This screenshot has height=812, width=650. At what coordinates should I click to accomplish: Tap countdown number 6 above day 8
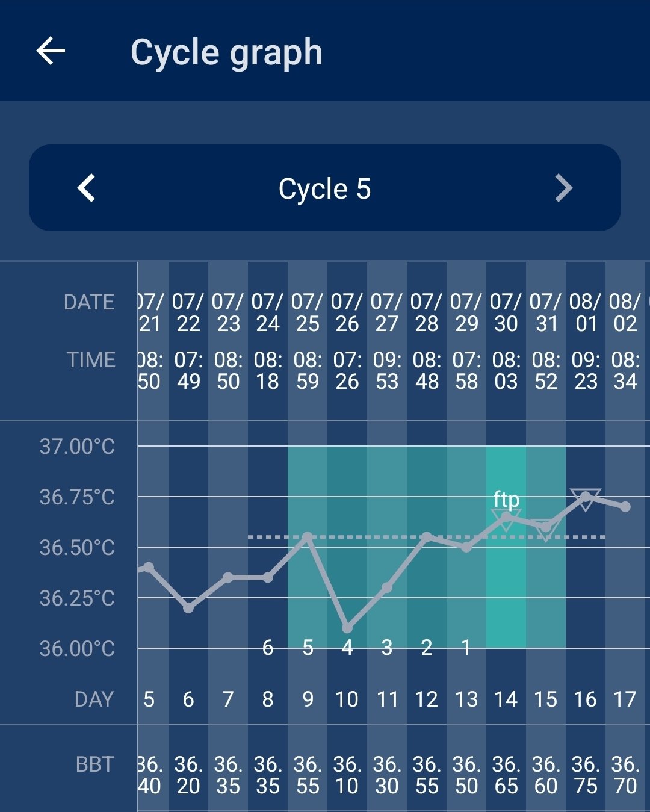click(268, 648)
